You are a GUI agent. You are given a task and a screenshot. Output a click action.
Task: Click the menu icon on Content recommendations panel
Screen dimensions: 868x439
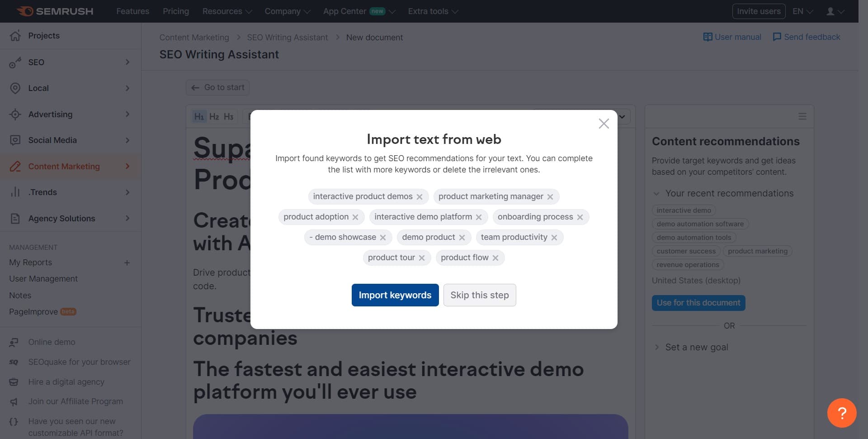click(x=802, y=116)
